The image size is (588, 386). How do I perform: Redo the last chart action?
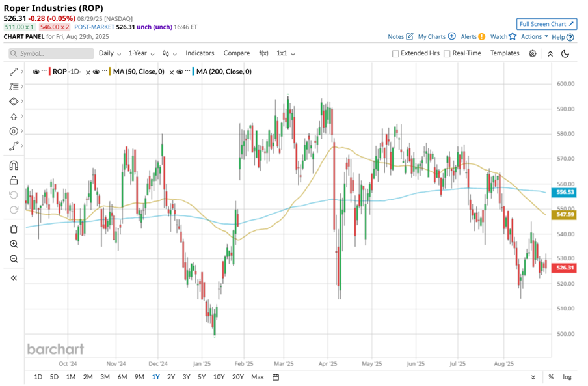14,210
